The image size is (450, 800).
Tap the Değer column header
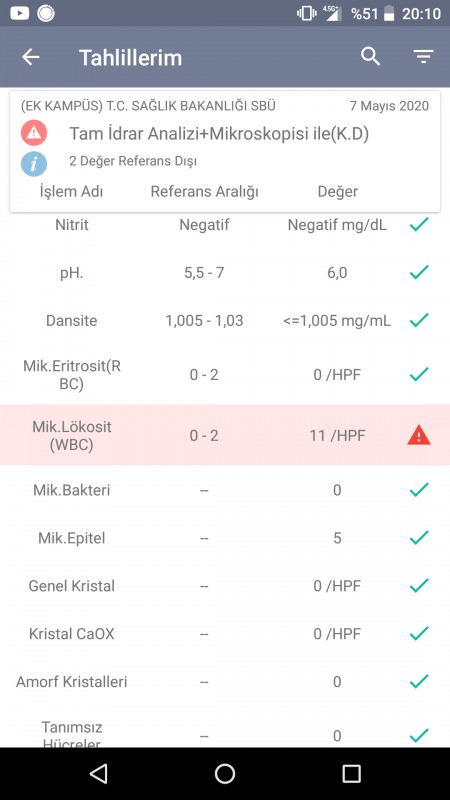click(x=337, y=192)
